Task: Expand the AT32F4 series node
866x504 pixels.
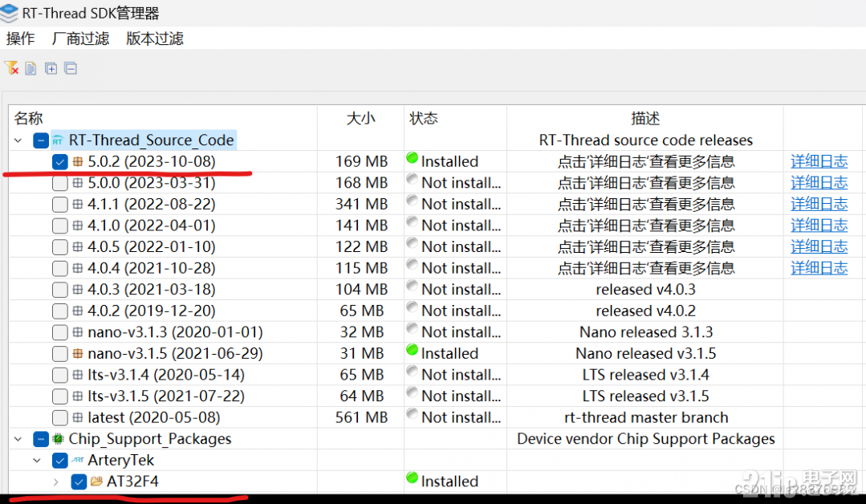Action: pyautogui.click(x=56, y=482)
